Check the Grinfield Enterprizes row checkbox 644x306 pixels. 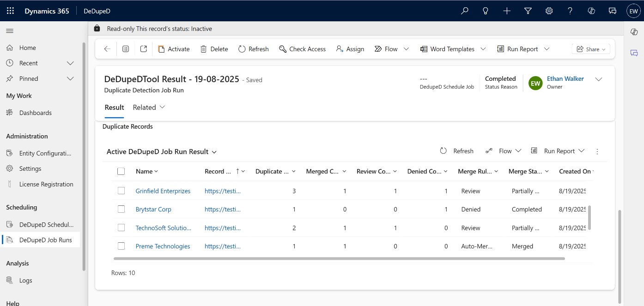point(121,191)
